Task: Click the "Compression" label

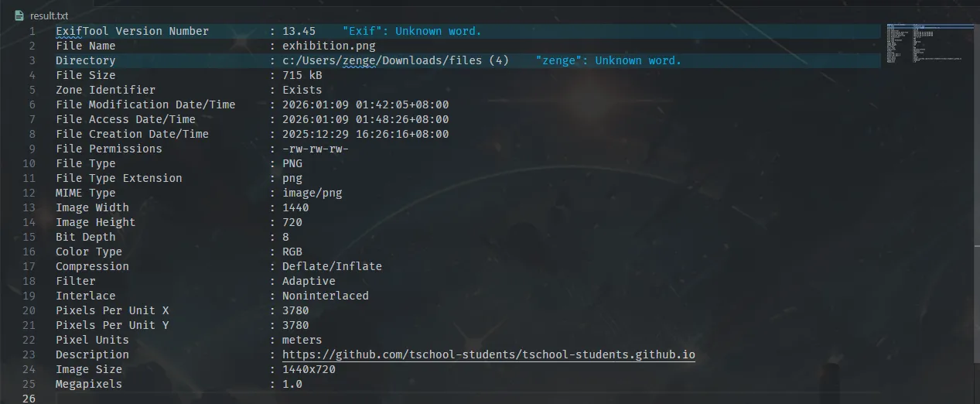Action: (92, 266)
